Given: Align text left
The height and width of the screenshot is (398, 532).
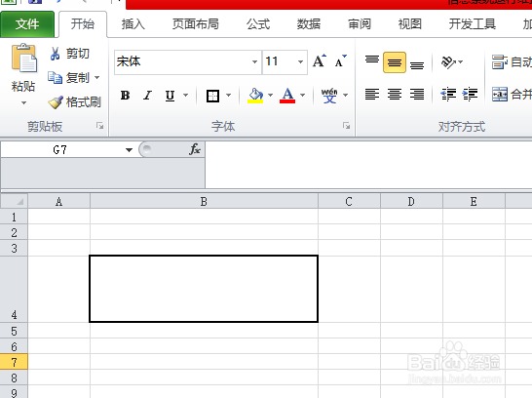Looking at the screenshot, I should point(372,94).
